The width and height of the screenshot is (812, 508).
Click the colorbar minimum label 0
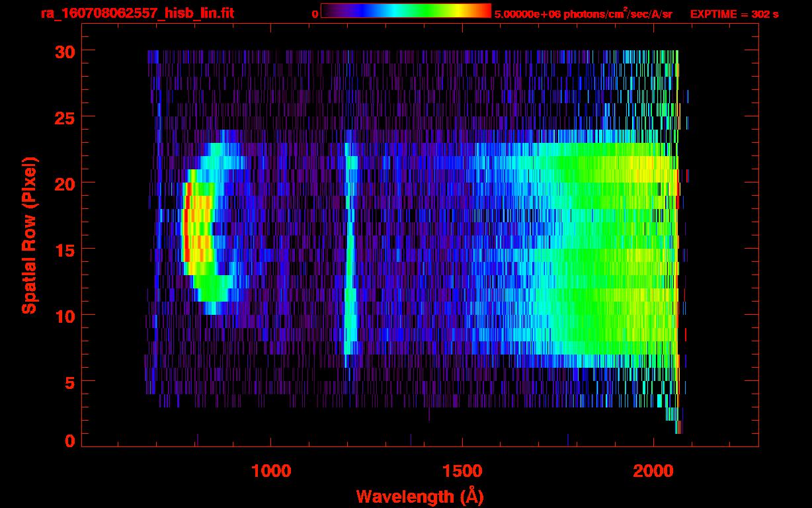click(315, 14)
